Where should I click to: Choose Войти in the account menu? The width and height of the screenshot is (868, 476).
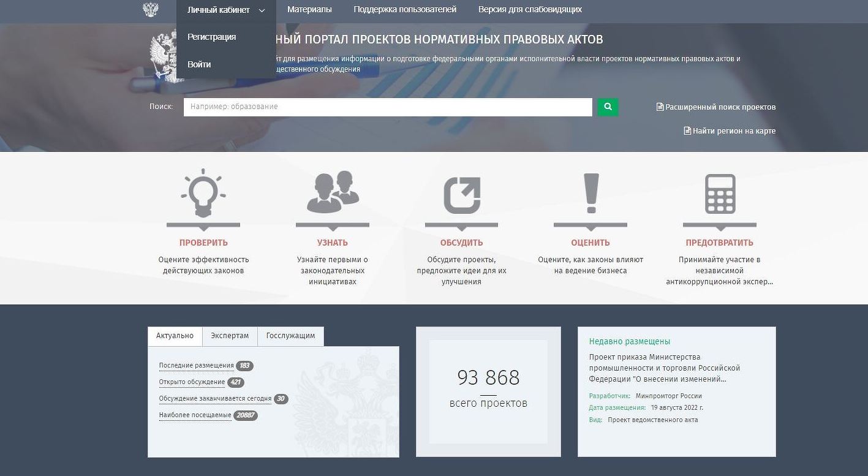[199, 64]
